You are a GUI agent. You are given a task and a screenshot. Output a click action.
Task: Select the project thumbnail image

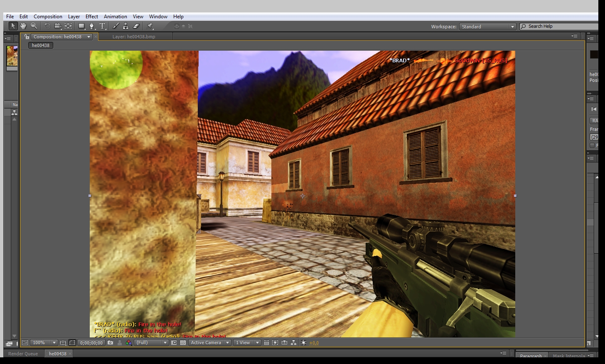click(x=12, y=56)
